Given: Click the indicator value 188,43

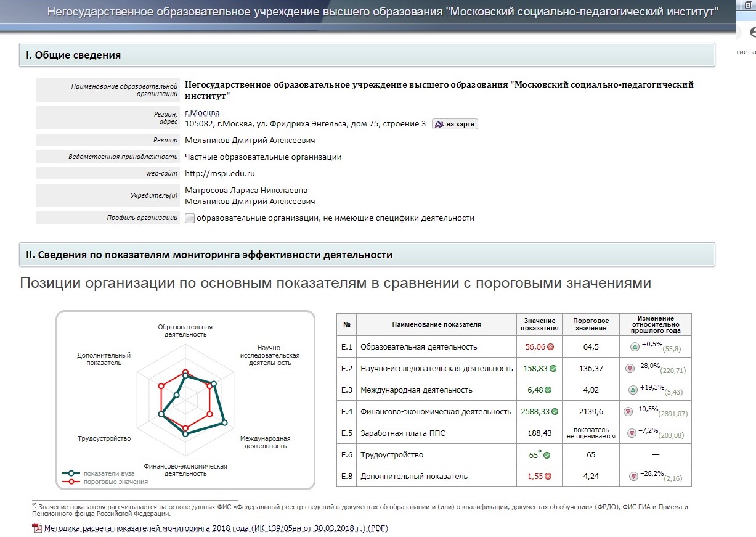Looking at the screenshot, I should (x=539, y=433).
